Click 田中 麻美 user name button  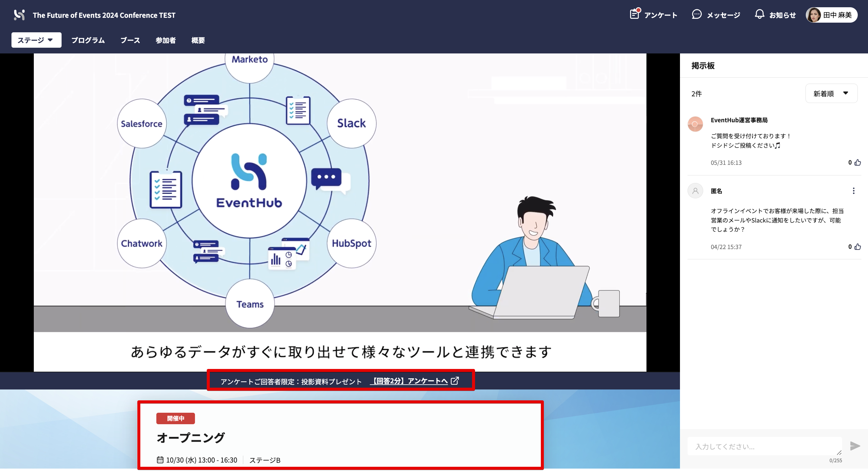(831, 15)
